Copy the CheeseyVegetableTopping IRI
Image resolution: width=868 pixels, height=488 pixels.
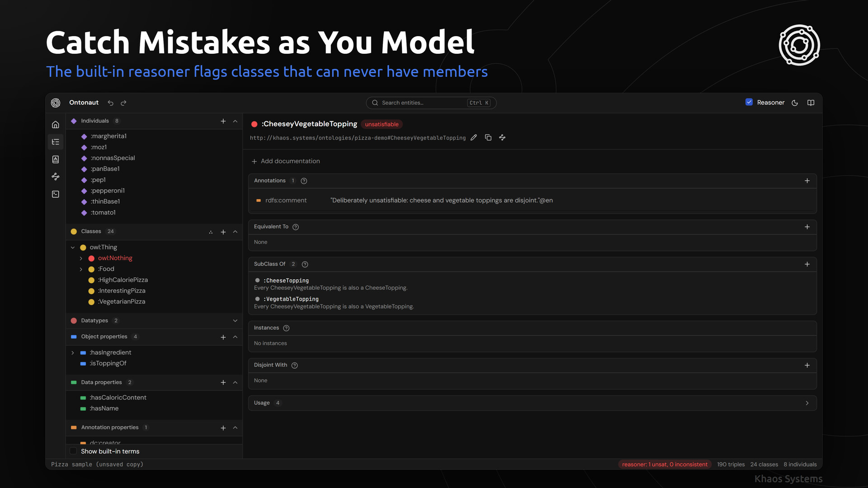tap(488, 138)
